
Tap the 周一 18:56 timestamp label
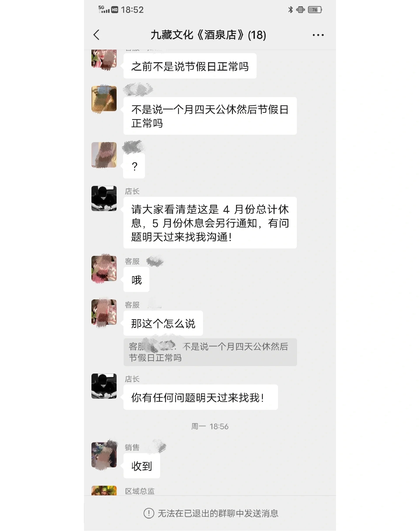point(210,426)
